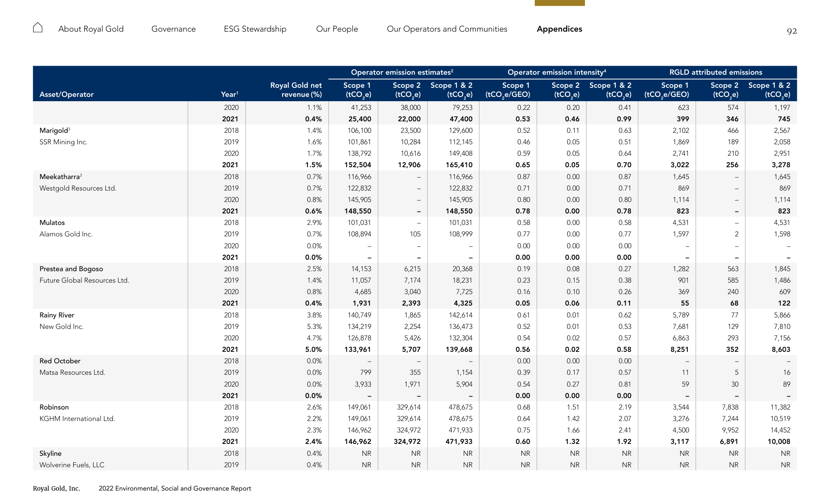Image resolution: width=830 pixels, height=504 pixels.
Task: Select the Rainy River asset name
Action: click(x=57, y=315)
